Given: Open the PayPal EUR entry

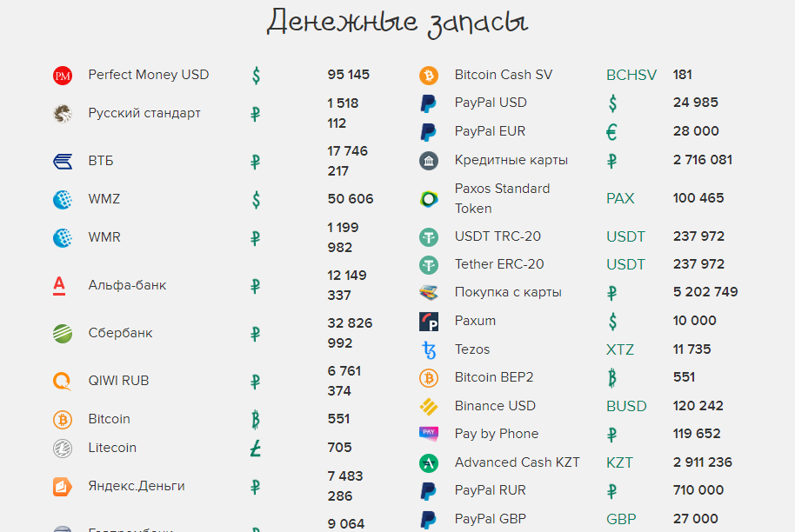Looking at the screenshot, I should pos(490,131).
